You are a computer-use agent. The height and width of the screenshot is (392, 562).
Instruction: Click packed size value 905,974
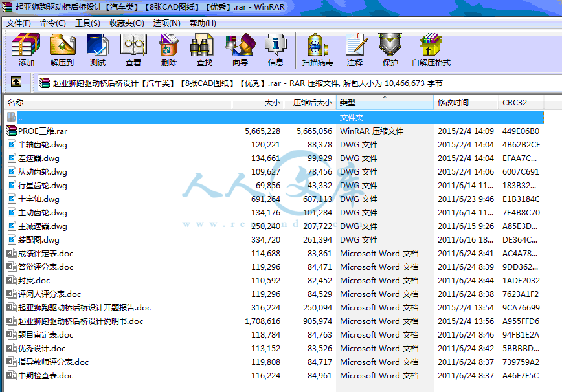(317, 321)
